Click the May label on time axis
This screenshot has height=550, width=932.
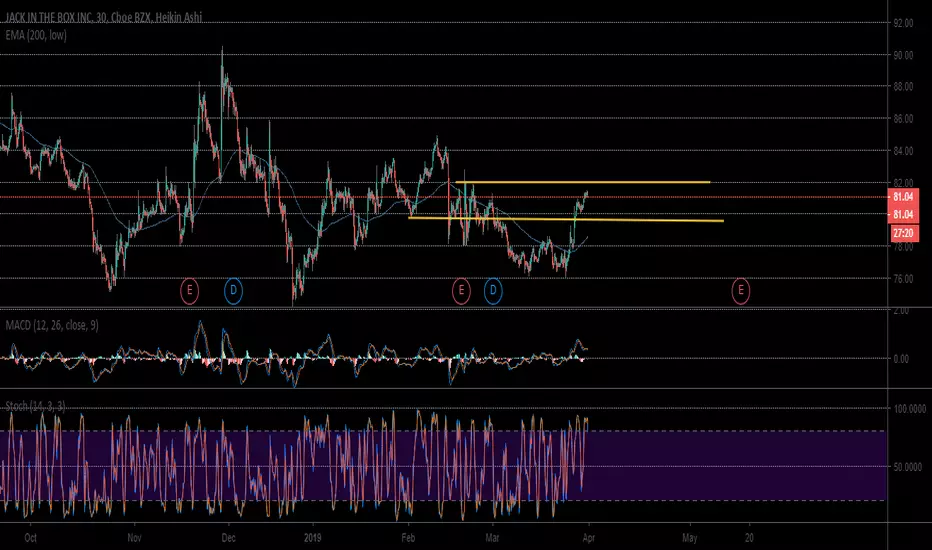coord(689,538)
